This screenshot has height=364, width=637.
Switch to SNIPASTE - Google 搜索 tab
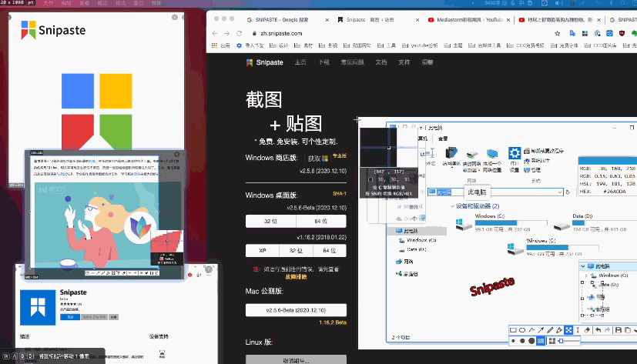(x=282, y=19)
